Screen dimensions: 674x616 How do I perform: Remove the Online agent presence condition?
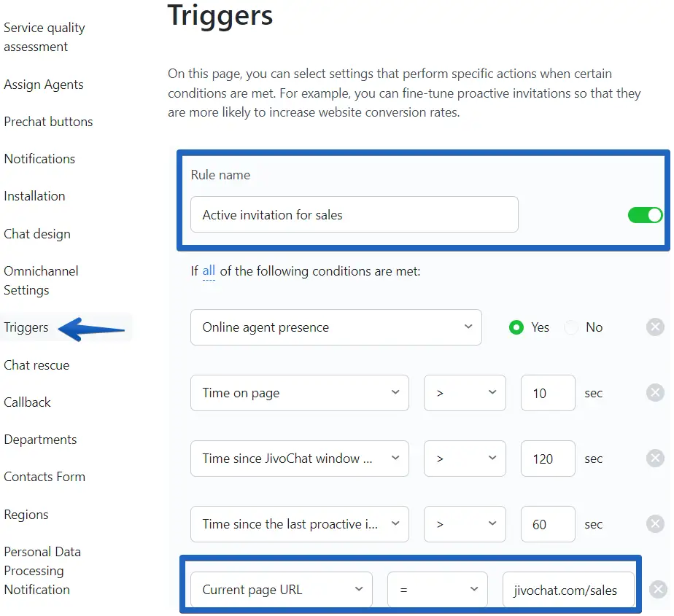point(655,327)
